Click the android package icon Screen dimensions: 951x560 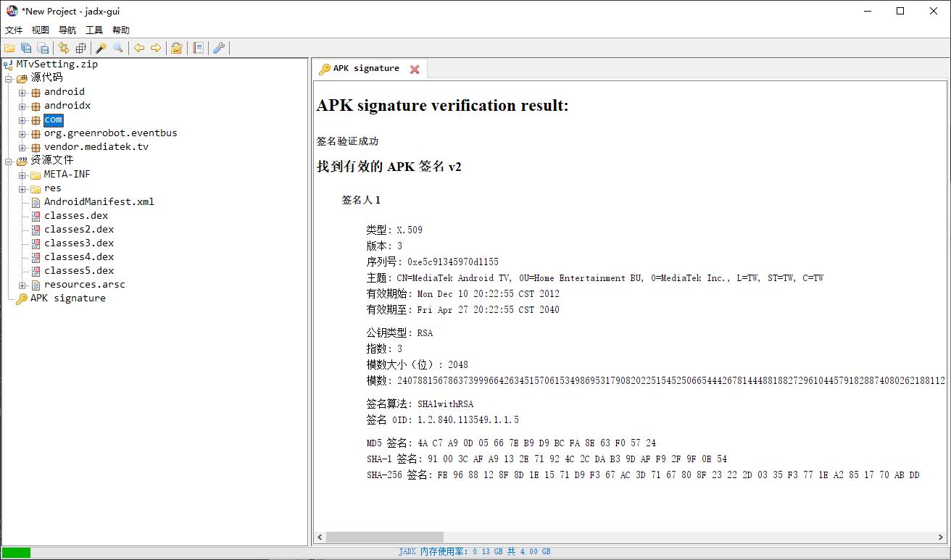36,92
